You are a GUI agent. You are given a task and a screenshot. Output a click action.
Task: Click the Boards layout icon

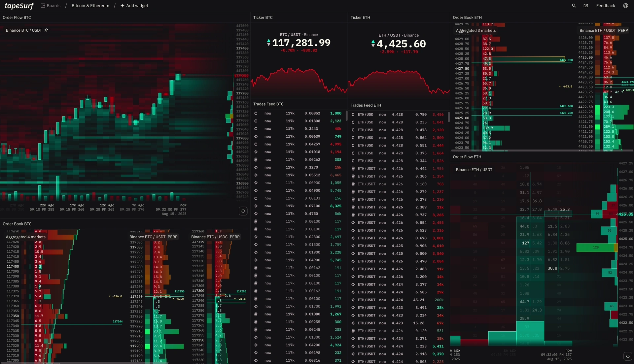[43, 6]
